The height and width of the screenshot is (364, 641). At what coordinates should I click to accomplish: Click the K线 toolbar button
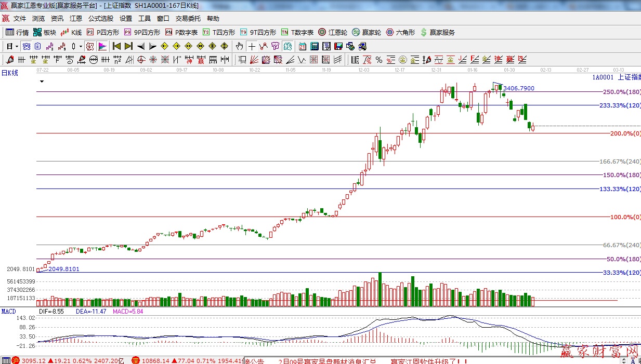point(71,32)
